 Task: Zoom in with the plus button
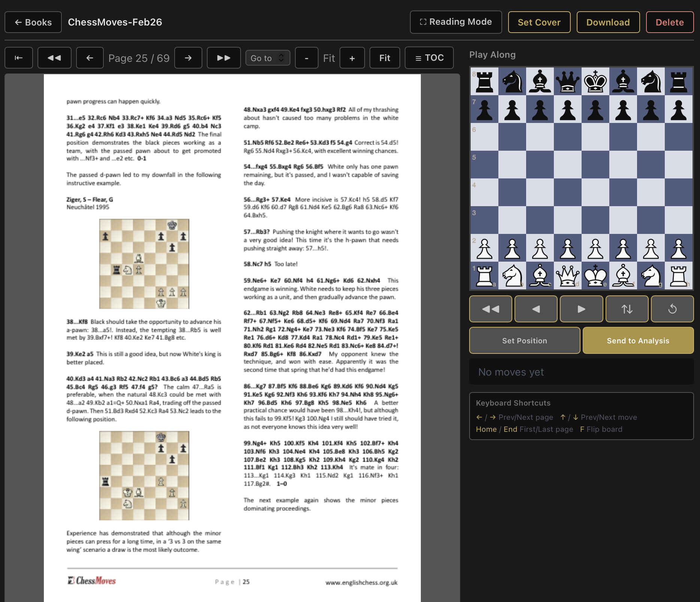click(x=352, y=58)
